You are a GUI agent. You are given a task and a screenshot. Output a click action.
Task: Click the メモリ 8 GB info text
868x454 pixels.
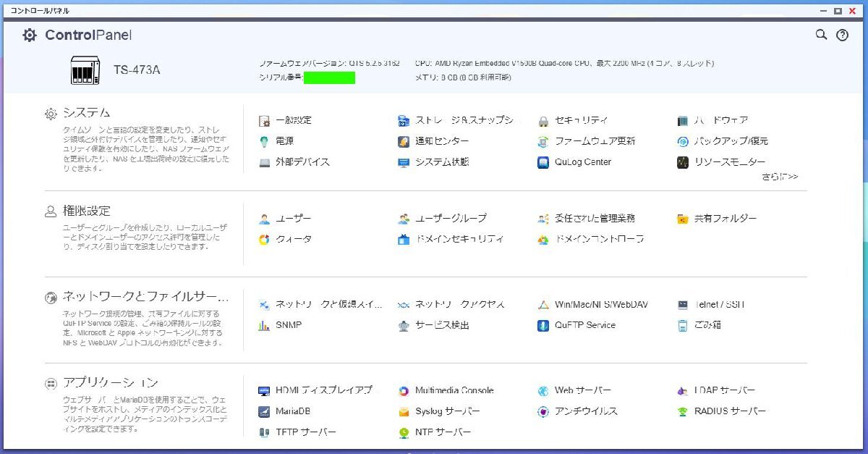point(463,77)
